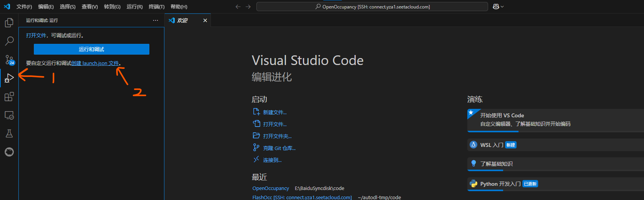Click the 运行和调试 blue button
The width and height of the screenshot is (644, 200).
(92, 49)
